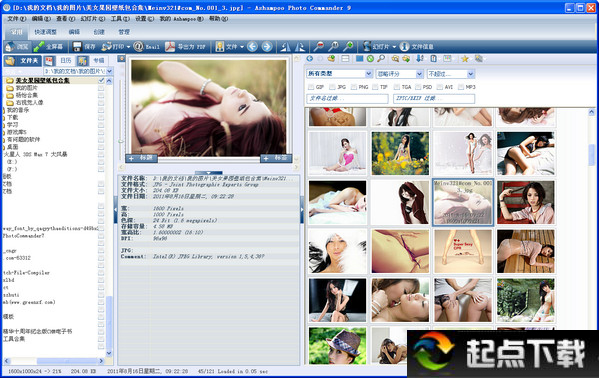The width and height of the screenshot is (599, 378).
Task: Open the 工具 menu
Action: point(120,19)
